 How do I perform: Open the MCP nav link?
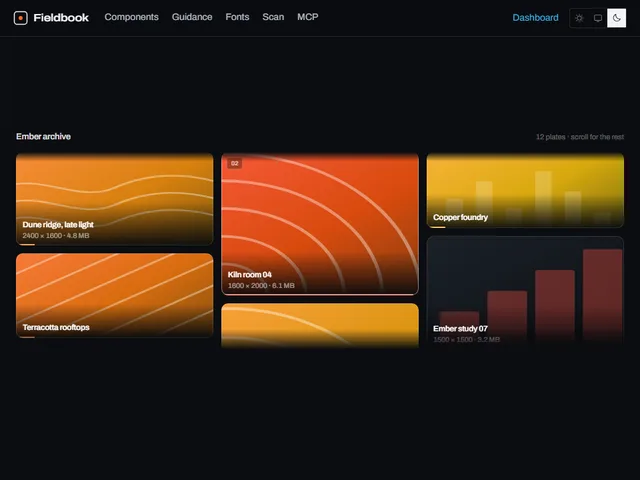point(308,17)
